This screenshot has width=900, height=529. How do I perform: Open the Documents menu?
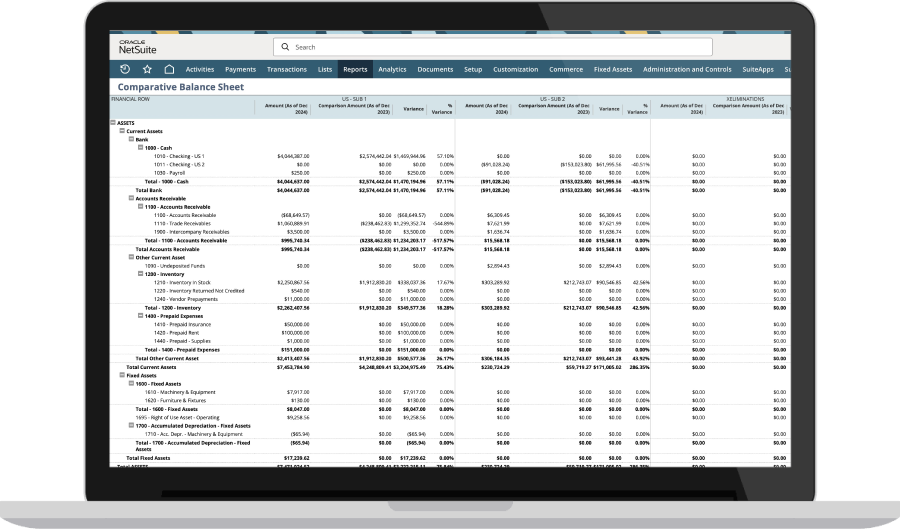pos(435,69)
